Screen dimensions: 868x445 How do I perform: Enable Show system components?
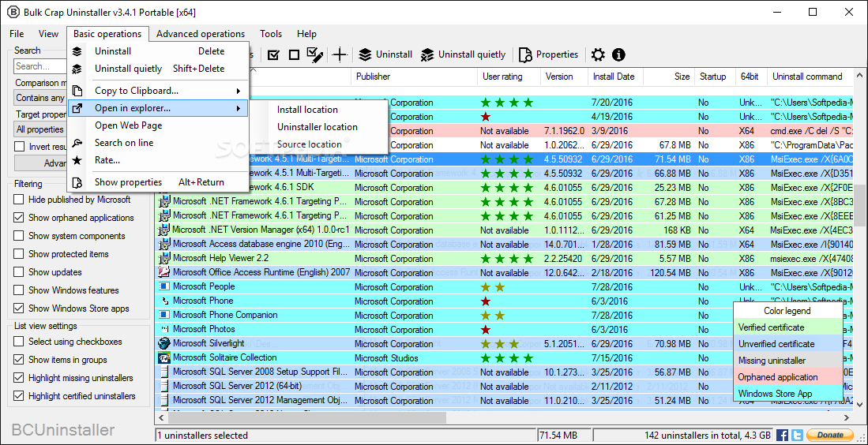[19, 236]
